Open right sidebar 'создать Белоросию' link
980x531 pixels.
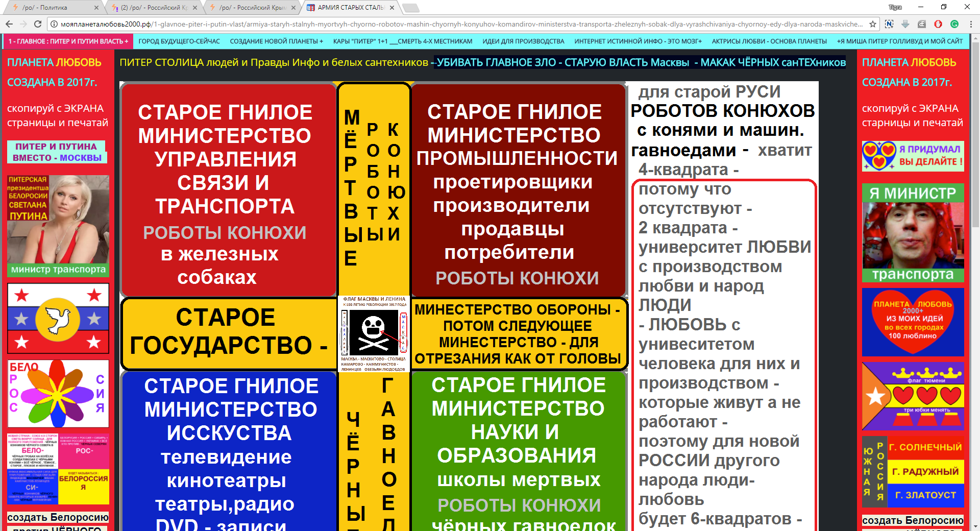pyautogui.click(x=913, y=520)
